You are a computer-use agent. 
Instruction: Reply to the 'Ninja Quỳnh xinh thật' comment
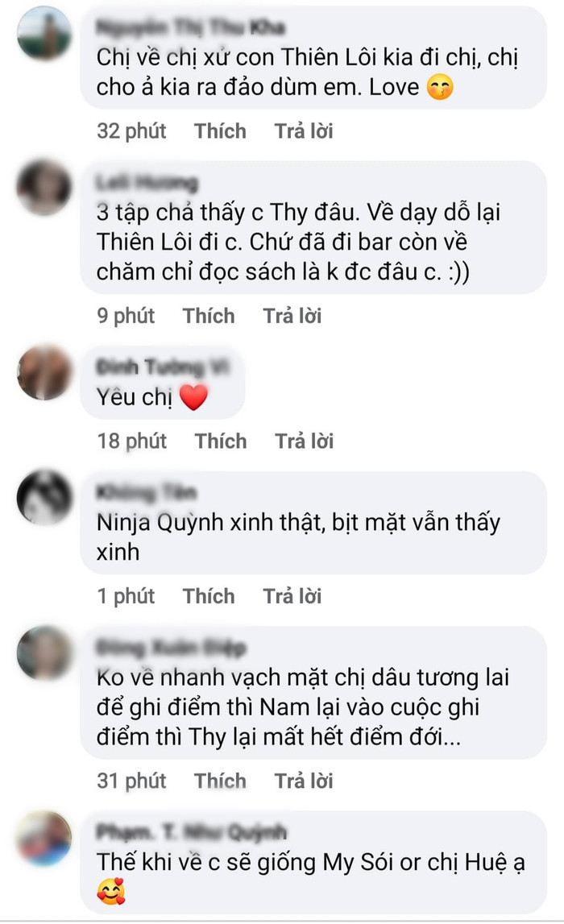pyautogui.click(x=292, y=596)
